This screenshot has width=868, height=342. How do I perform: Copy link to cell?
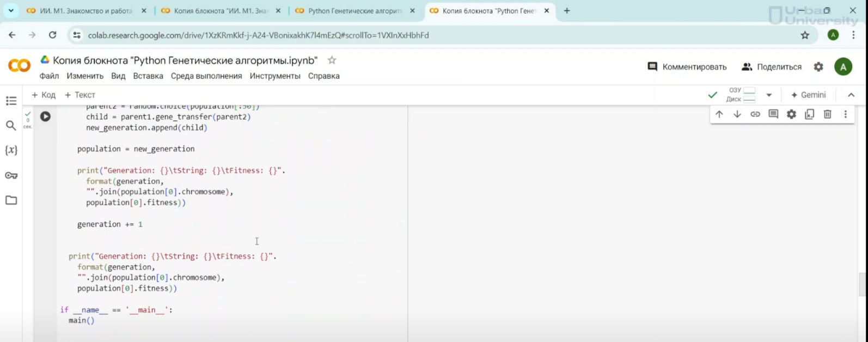pyautogui.click(x=755, y=114)
